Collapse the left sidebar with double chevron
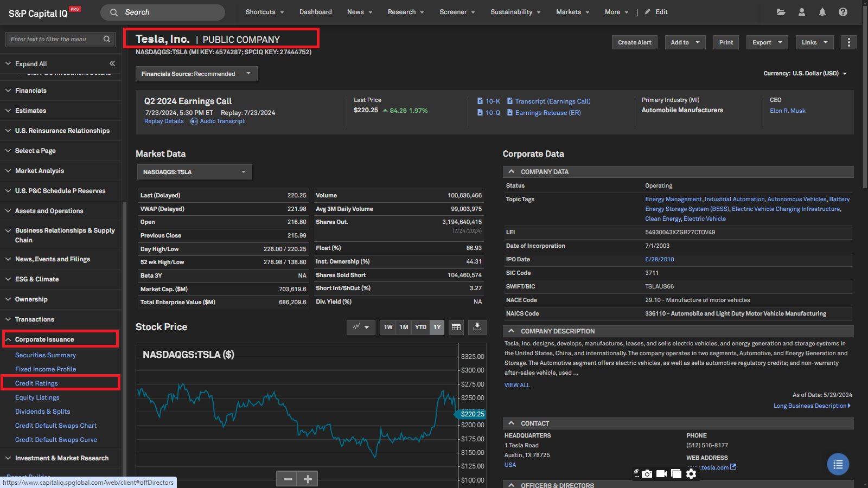 112,63
